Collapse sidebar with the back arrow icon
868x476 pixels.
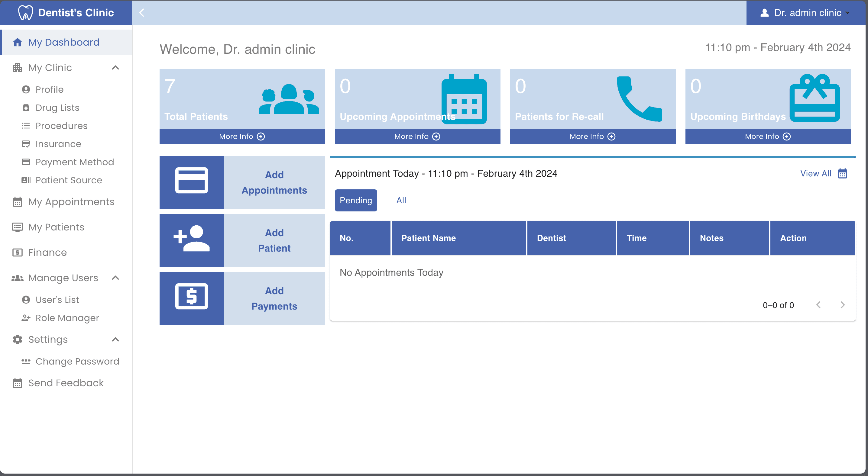(141, 13)
